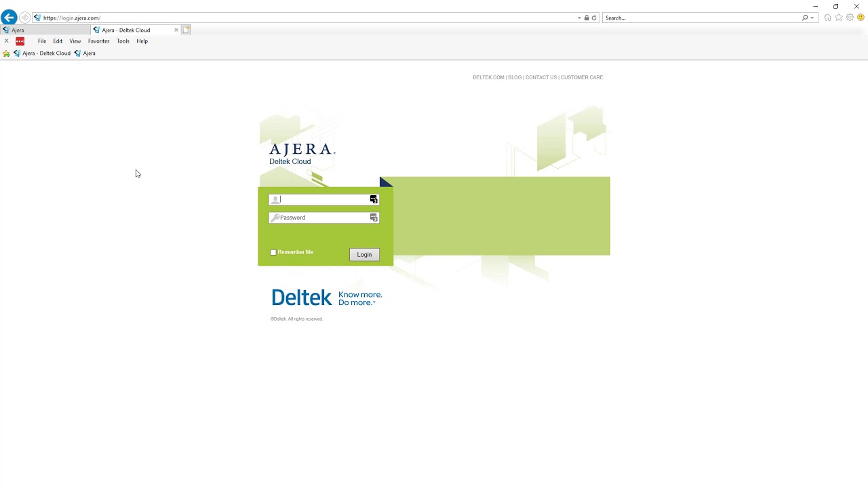Click the password manager icon in Password field

pos(374,218)
